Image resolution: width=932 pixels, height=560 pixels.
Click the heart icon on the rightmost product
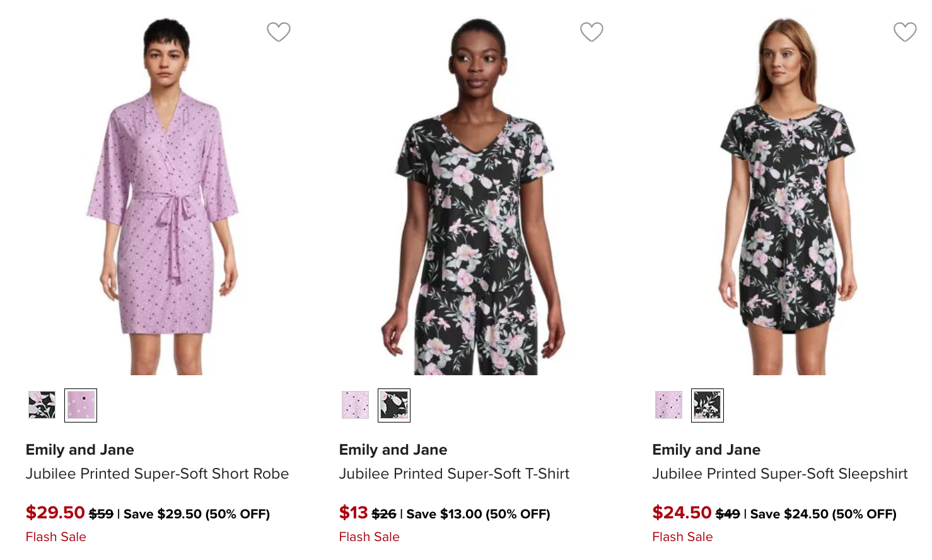[904, 32]
